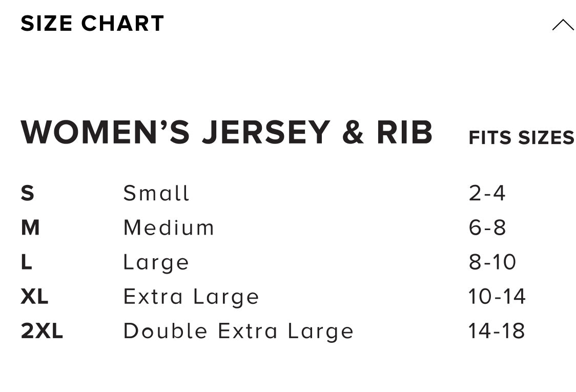This screenshot has width=576, height=392.
Task: Click the 14-18 fits sizes value
Action: pos(497,331)
